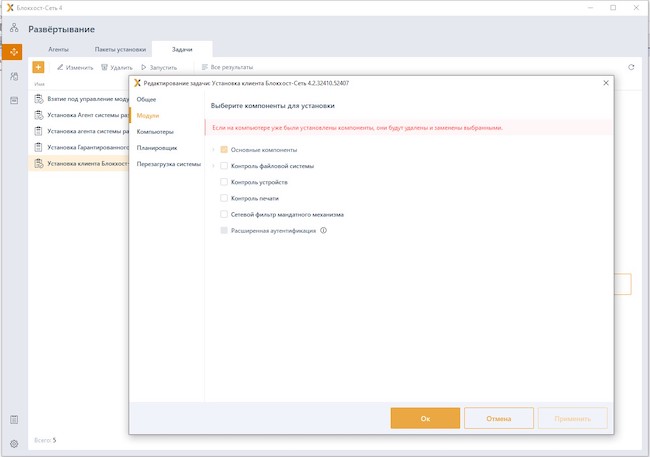This screenshot has height=457, width=650.
Task: Enable Сетевой фильтр мандатного механизма checkbox
Action: point(224,214)
